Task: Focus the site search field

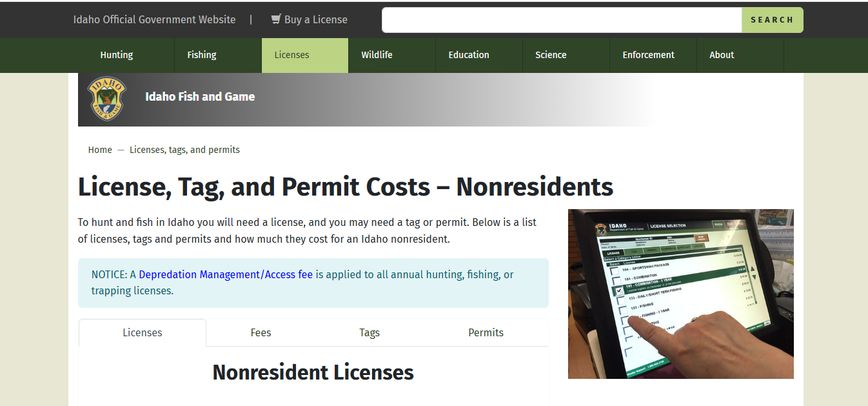Action: click(x=562, y=20)
